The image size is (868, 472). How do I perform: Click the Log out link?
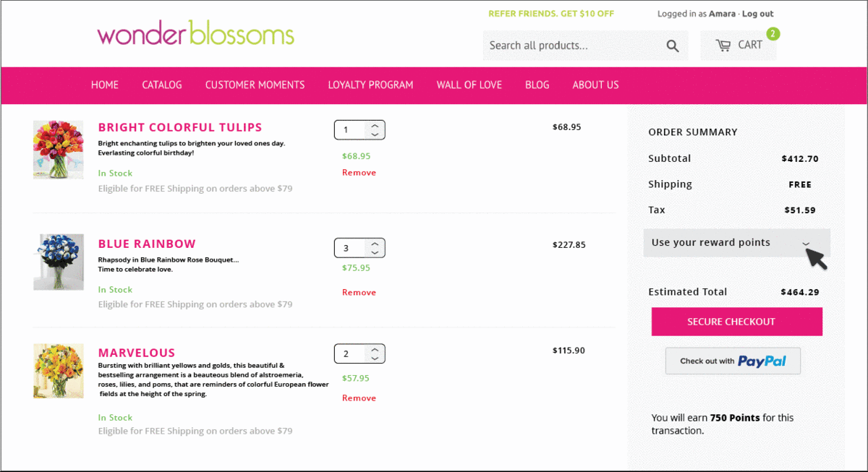click(757, 14)
